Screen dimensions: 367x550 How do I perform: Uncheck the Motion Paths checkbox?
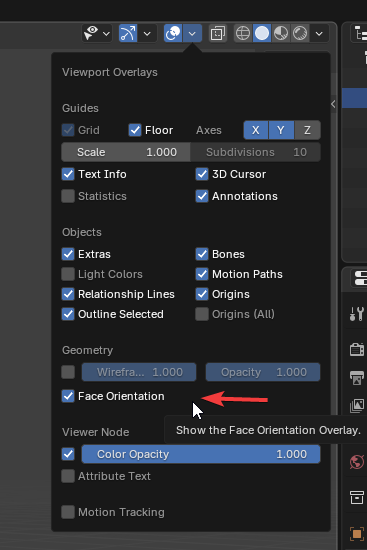(202, 274)
